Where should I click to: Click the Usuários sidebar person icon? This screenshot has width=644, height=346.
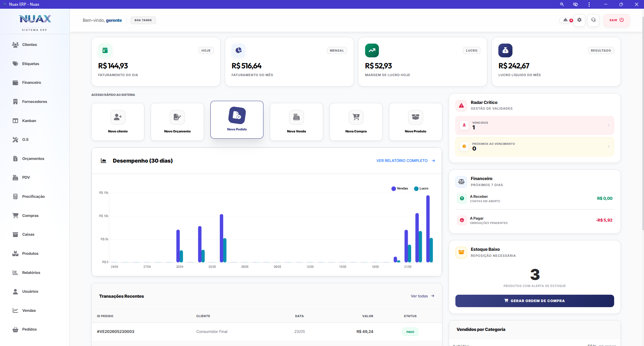click(x=15, y=291)
